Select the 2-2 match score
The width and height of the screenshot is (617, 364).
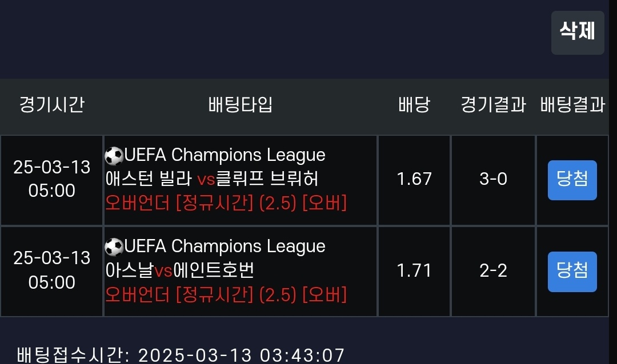coord(493,270)
